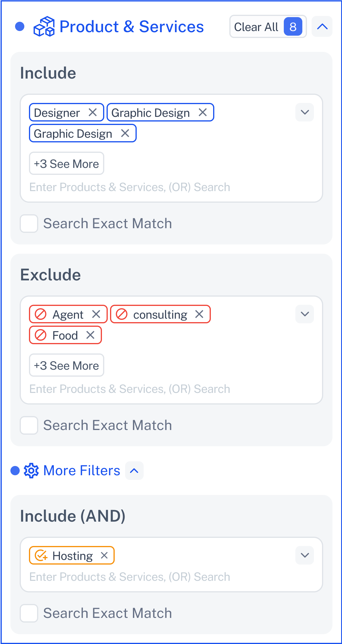The height and width of the screenshot is (644, 342).
Task: Enable Search Exact Match under Include
Action: coord(29,224)
